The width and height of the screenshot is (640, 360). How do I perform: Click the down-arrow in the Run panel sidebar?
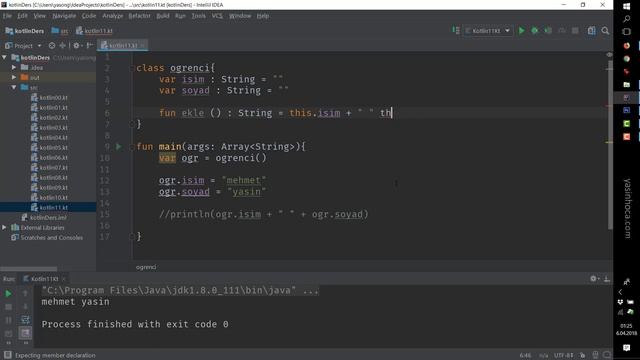(x=25, y=307)
